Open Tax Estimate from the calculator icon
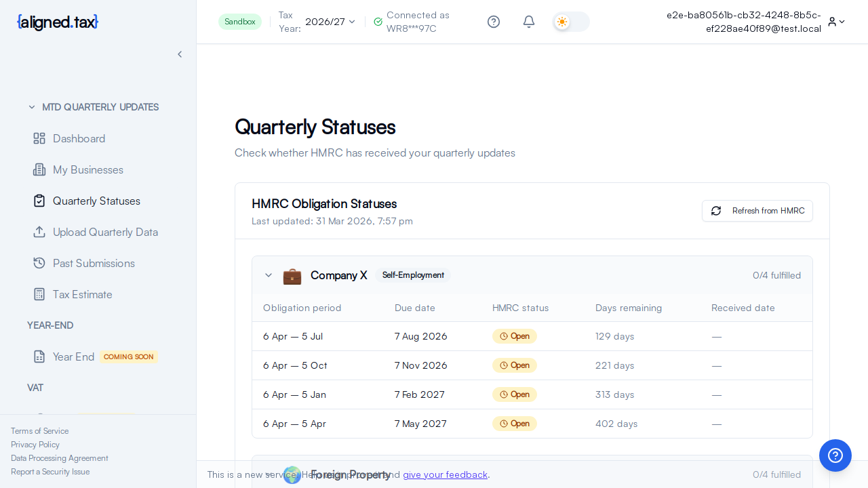This screenshot has height=488, width=868. coord(39,294)
